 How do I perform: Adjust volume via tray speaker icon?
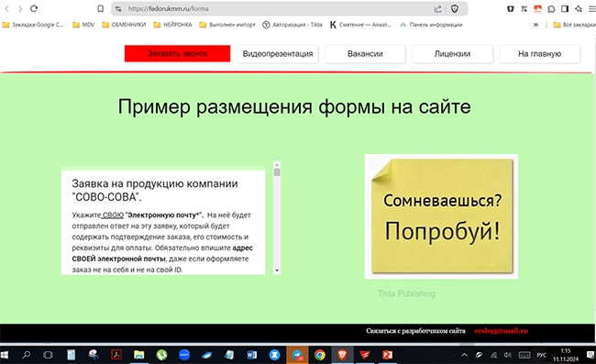507,355
